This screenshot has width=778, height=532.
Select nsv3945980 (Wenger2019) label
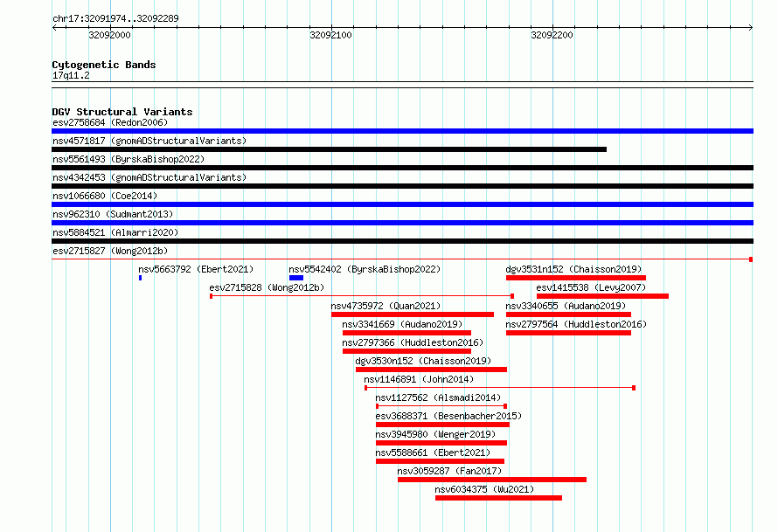click(x=435, y=434)
